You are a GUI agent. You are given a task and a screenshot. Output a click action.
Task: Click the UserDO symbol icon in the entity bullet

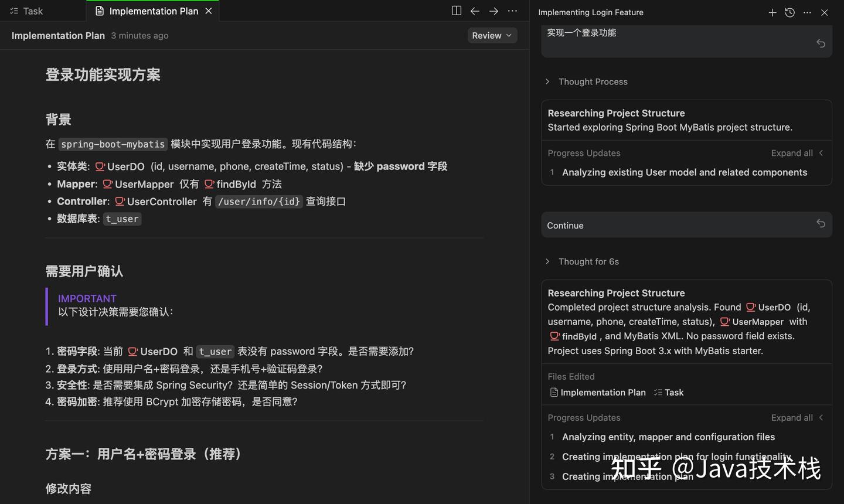[99, 166]
